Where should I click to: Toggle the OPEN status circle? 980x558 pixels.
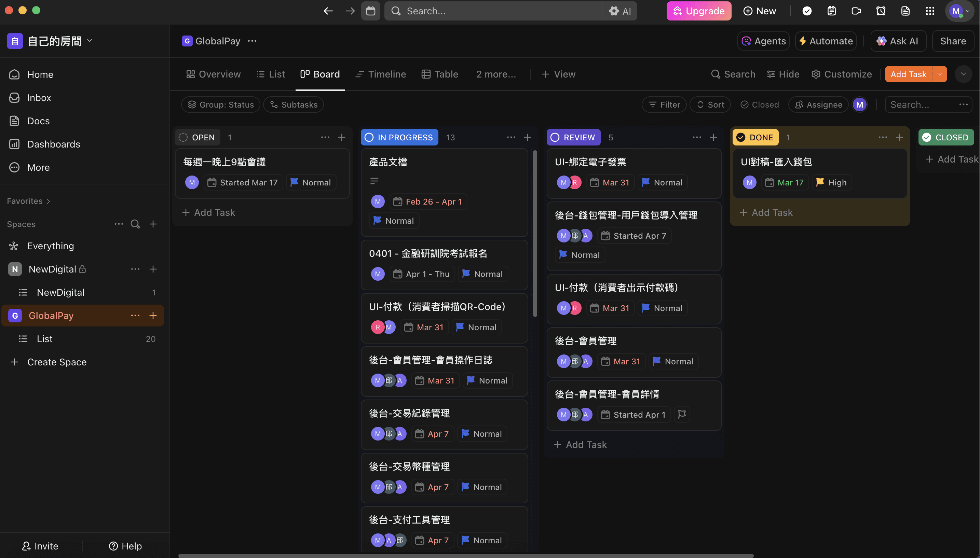183,137
